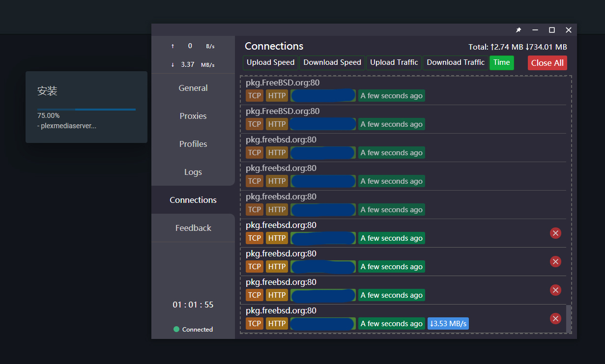This screenshot has width=605, height=364.
Task: Sort connections by Download Traffic
Action: 456,62
